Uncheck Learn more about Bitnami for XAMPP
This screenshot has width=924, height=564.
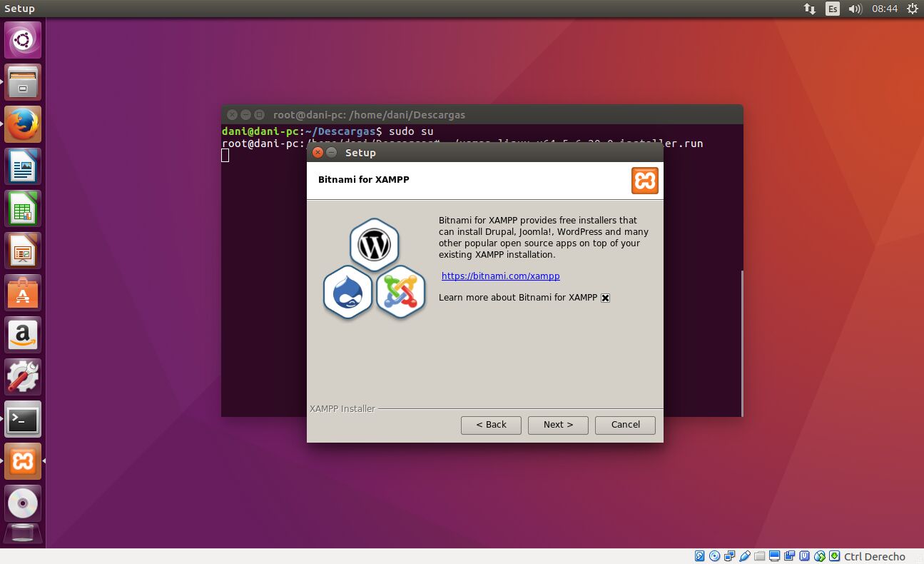[605, 298]
